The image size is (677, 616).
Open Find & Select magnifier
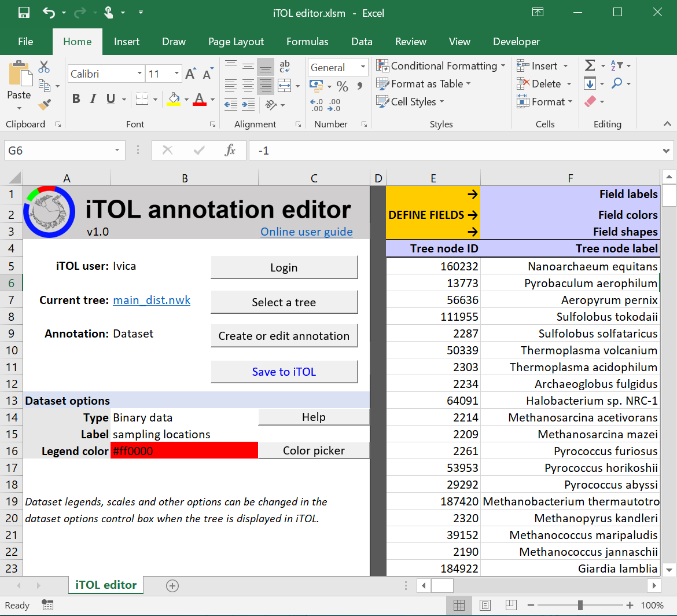(617, 83)
